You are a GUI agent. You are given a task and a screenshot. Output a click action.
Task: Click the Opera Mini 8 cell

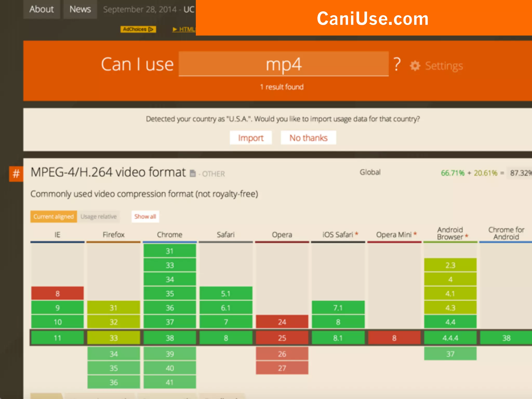[x=394, y=338]
